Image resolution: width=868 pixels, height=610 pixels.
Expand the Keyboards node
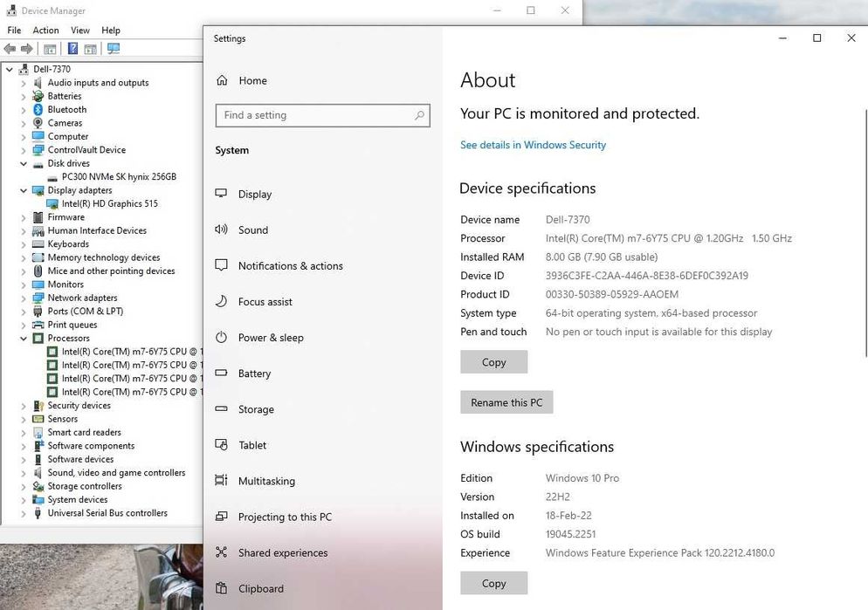click(24, 244)
